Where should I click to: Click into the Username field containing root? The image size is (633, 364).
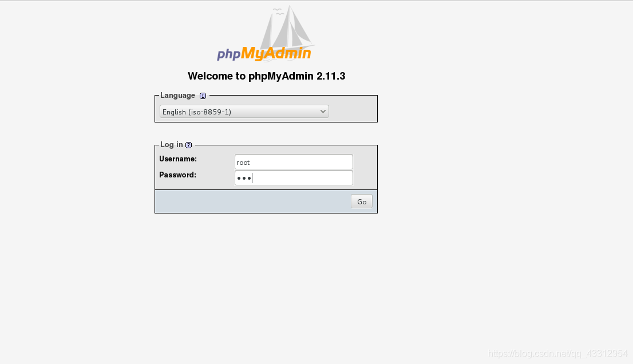(294, 162)
